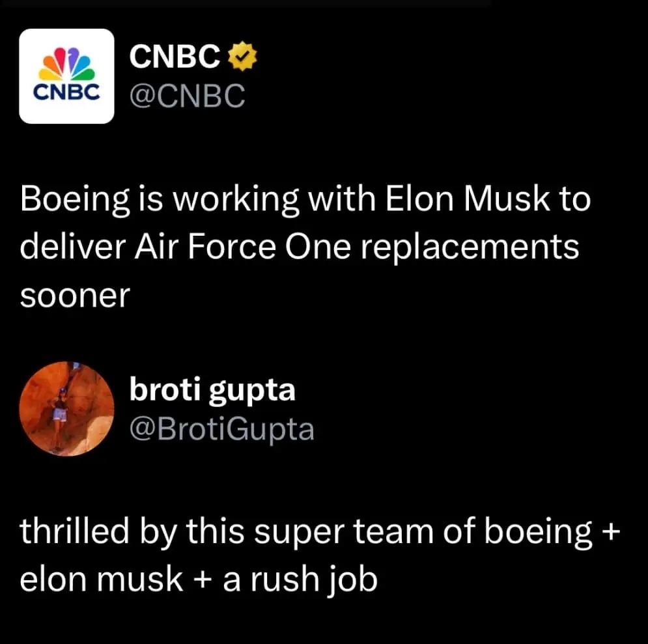Open broti gupta's round profile picture

click(x=66, y=408)
